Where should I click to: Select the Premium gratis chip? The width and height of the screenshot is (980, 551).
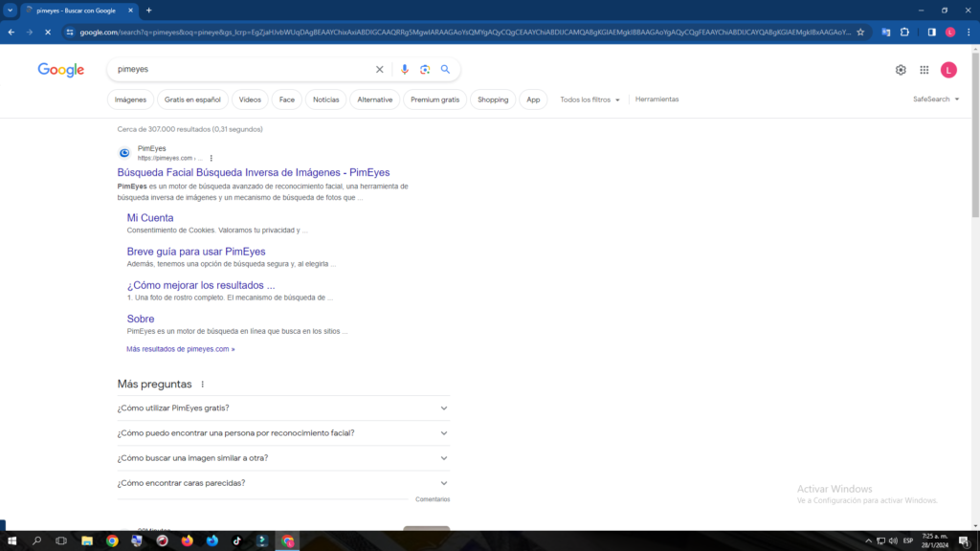[x=435, y=99]
